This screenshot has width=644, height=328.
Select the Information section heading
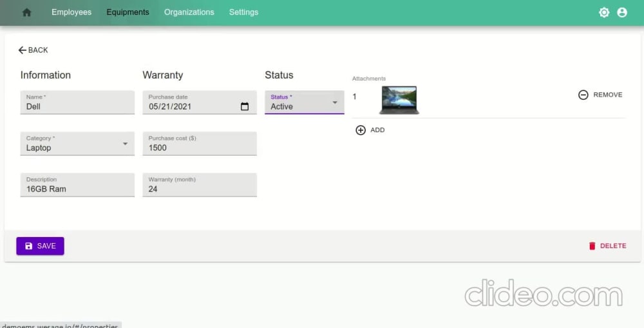pyautogui.click(x=46, y=75)
